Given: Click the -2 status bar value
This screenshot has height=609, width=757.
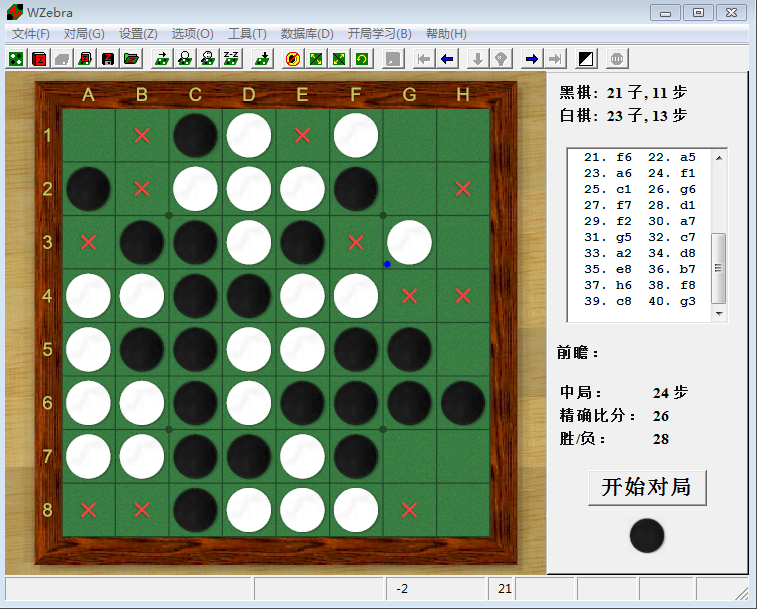Looking at the screenshot, I should (x=402, y=589).
